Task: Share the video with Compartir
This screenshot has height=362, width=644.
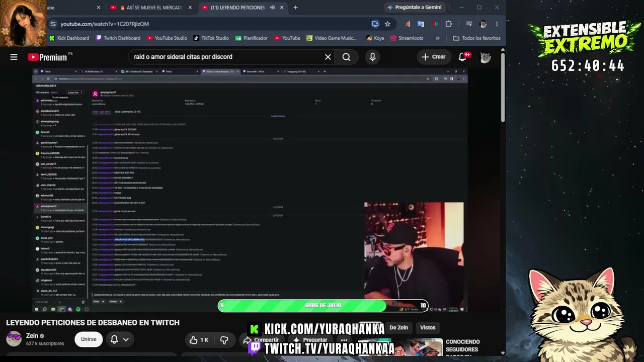Action: [262, 340]
